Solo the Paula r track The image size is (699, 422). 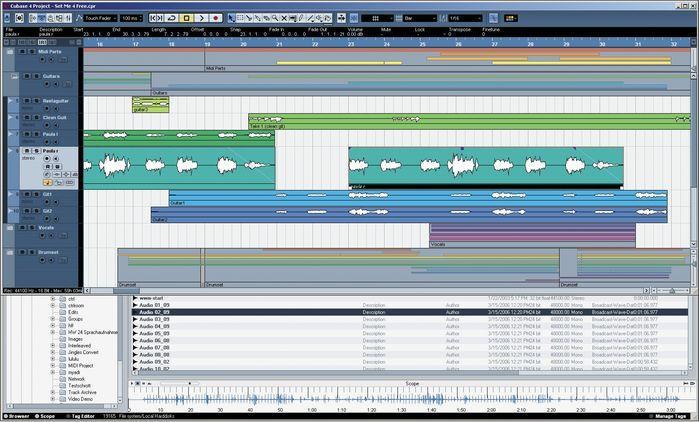pos(37,151)
